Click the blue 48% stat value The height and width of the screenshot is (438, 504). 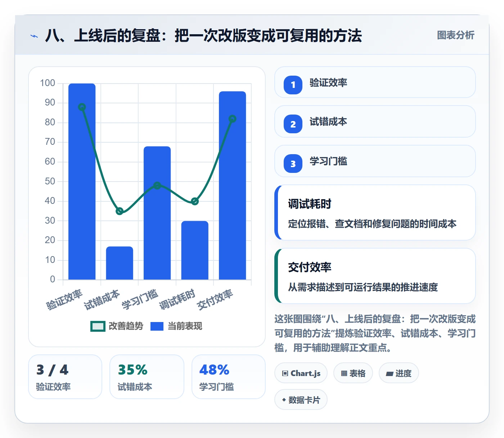click(x=214, y=370)
